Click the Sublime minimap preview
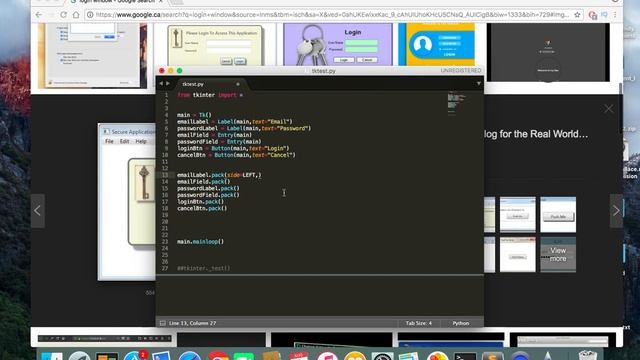 (x=456, y=103)
